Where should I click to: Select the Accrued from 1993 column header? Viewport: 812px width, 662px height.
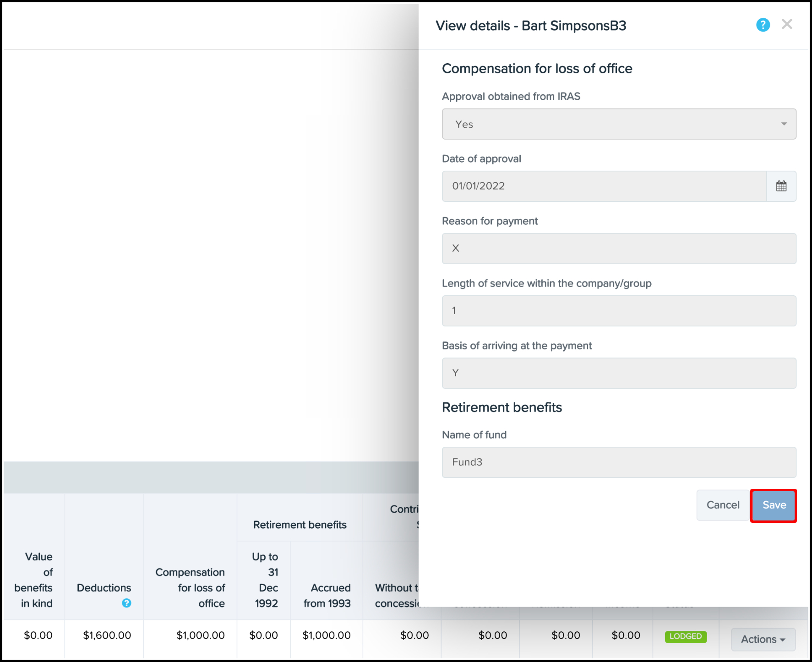tap(327, 595)
